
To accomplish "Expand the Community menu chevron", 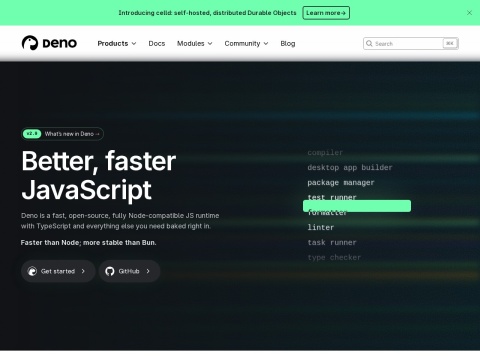I will pyautogui.click(x=266, y=44).
